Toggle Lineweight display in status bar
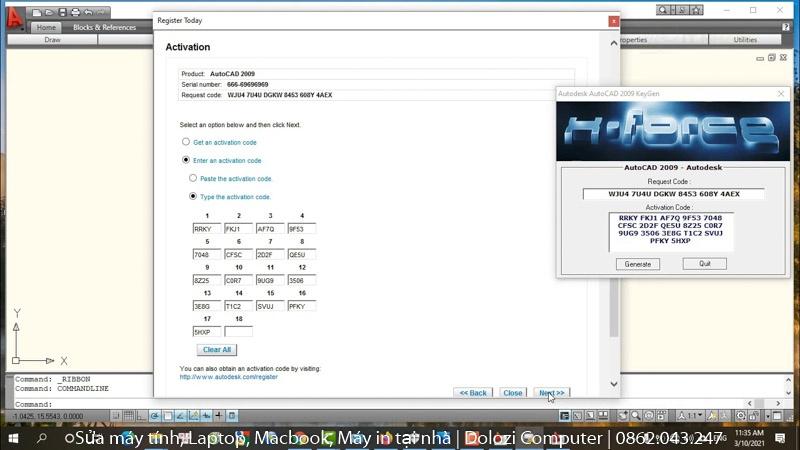This screenshot has height=450, width=800. click(219, 416)
